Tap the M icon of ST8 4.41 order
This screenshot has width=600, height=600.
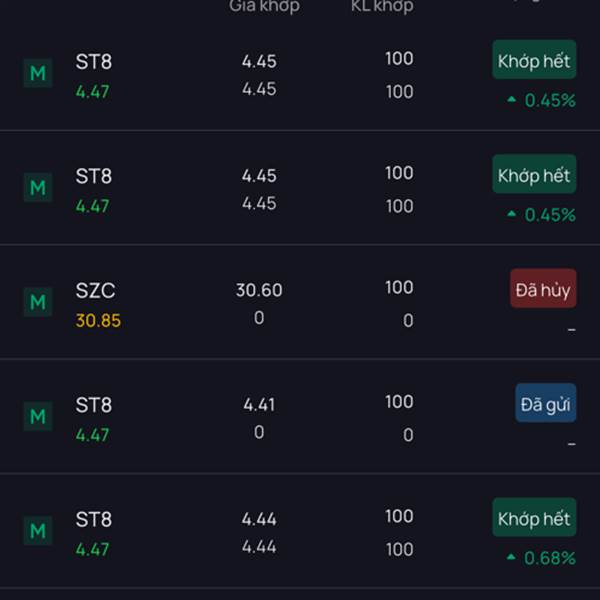click(38, 416)
